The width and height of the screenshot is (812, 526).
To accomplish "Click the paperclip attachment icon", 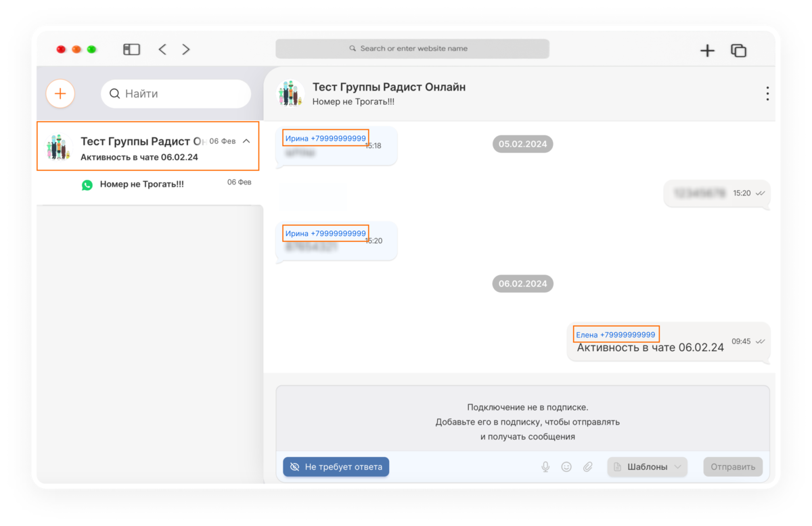I will [x=588, y=467].
